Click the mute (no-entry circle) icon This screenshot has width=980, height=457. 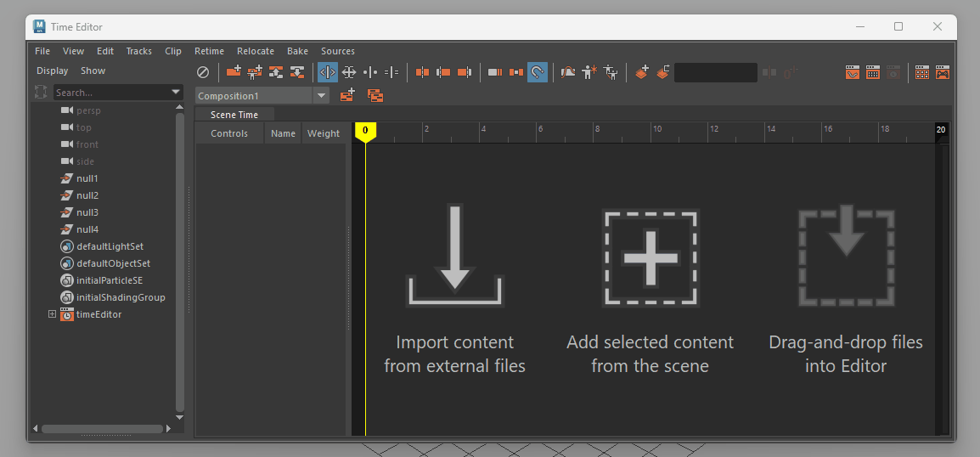[203, 73]
